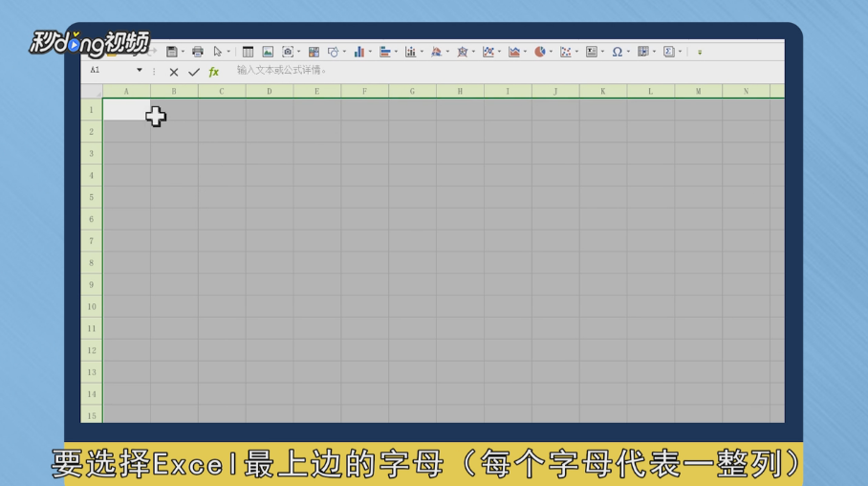
Task: Select column J header
Action: pos(555,92)
